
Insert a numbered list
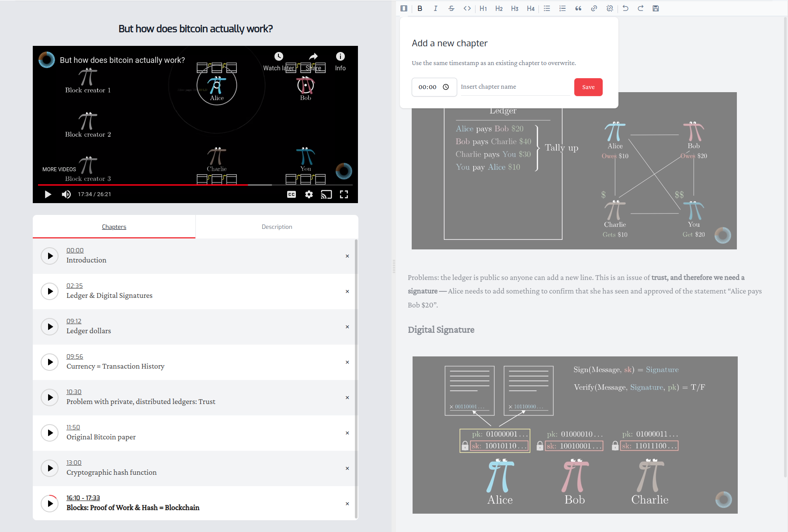(x=562, y=8)
